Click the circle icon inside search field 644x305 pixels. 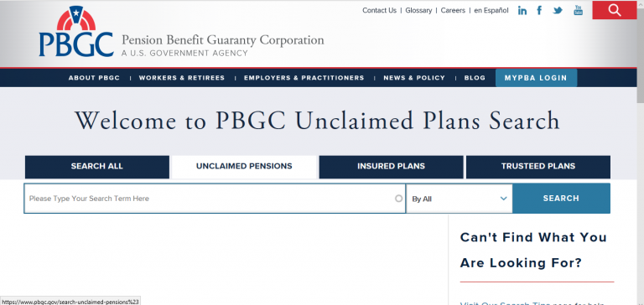398,199
